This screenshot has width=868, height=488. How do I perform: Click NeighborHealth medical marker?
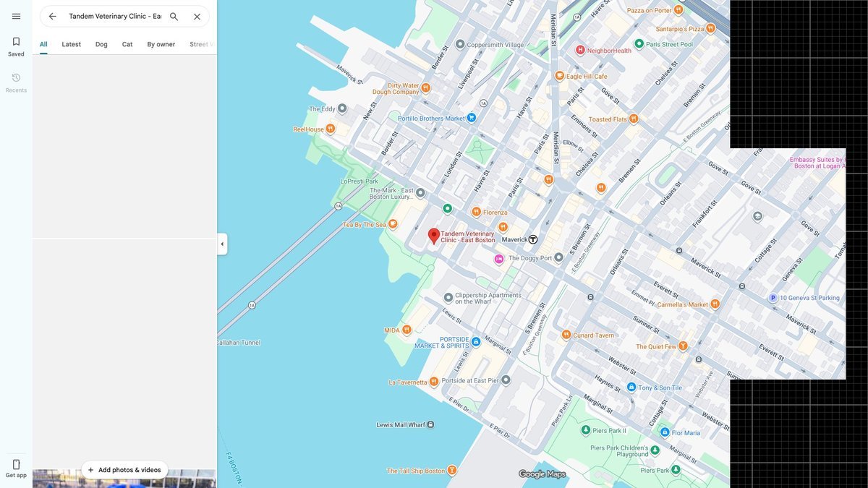click(x=580, y=50)
